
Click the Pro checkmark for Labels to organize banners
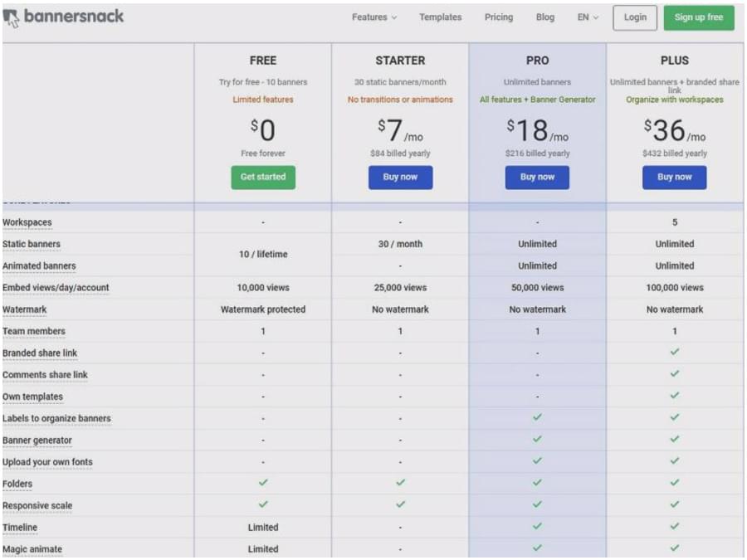coord(537,417)
